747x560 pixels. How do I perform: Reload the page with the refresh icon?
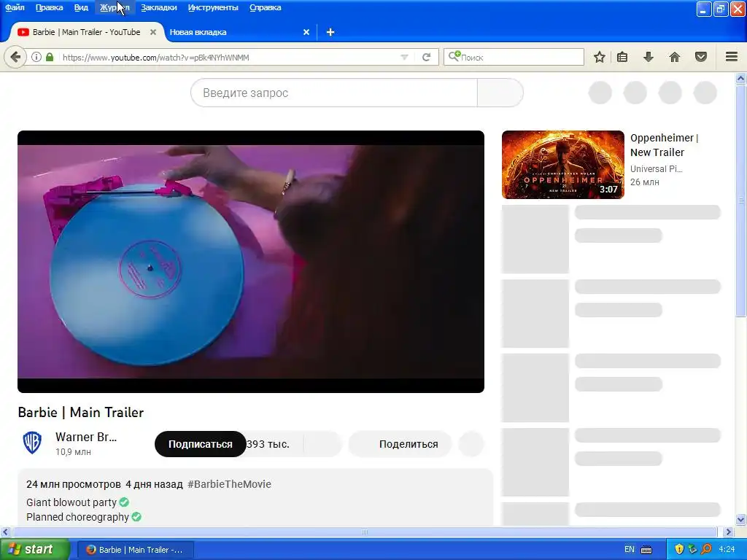[x=426, y=57]
